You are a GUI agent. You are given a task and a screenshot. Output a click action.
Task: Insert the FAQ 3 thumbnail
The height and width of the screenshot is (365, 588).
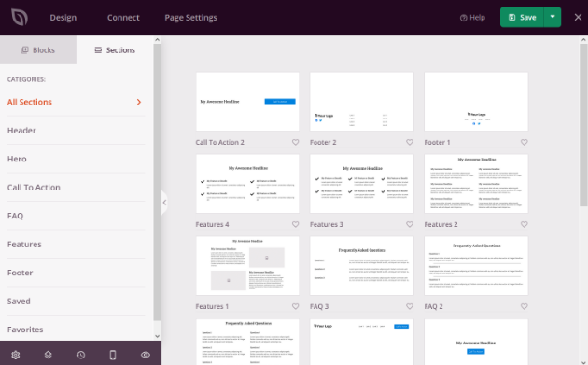click(x=362, y=266)
